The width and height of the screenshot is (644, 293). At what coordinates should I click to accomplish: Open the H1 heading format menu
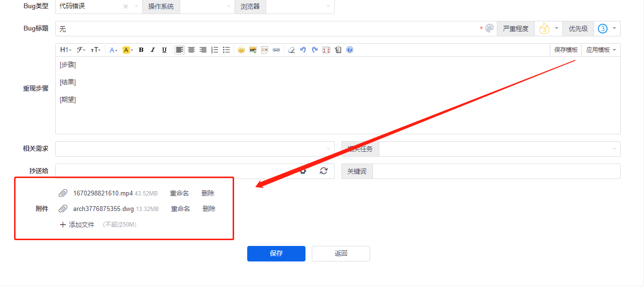[x=66, y=50]
